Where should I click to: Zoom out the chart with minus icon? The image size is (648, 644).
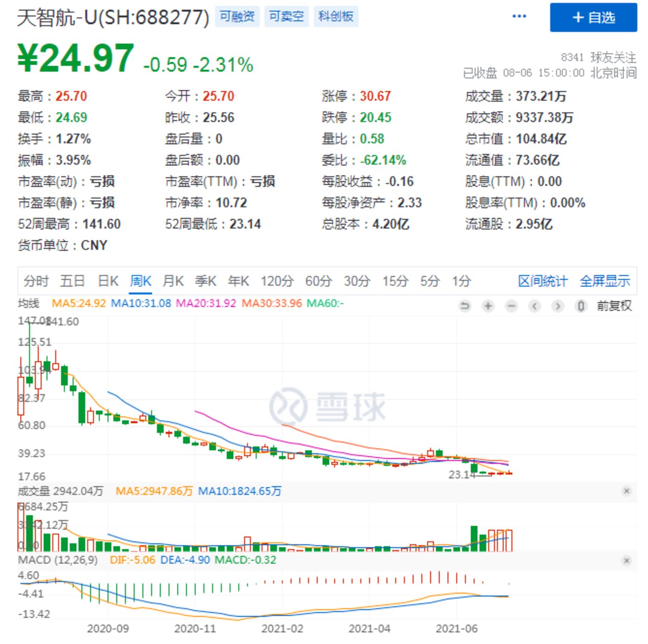511,306
